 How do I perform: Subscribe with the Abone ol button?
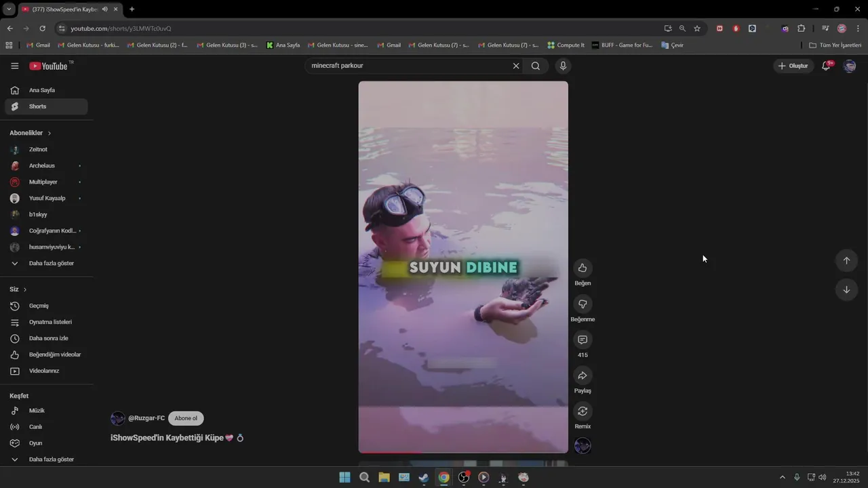pyautogui.click(x=186, y=418)
